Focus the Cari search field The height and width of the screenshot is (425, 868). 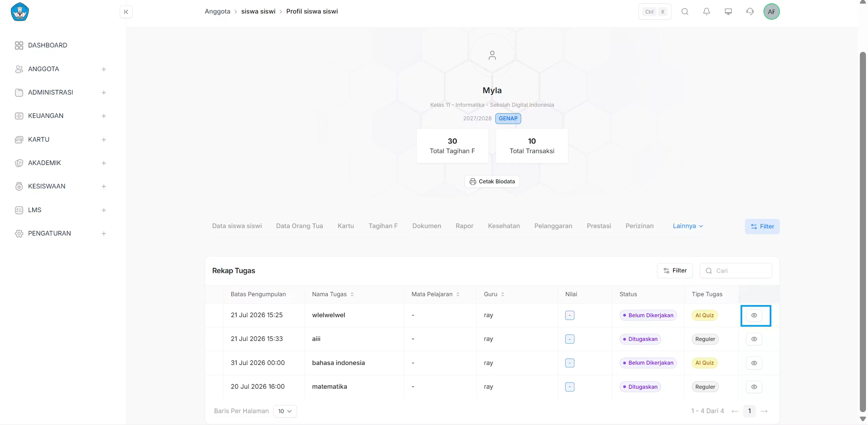tap(736, 271)
